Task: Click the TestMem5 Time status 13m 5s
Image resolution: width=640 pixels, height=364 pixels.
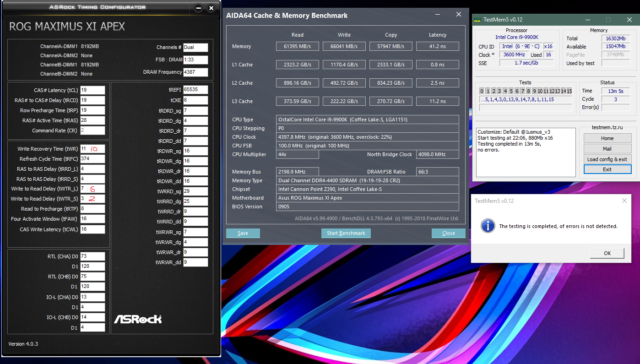Action: [616, 91]
